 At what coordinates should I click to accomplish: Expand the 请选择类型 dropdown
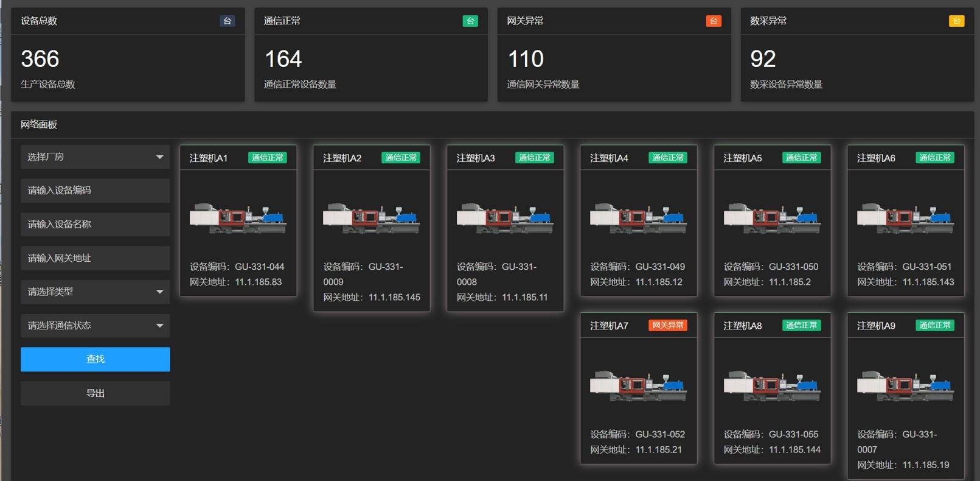pyautogui.click(x=95, y=292)
